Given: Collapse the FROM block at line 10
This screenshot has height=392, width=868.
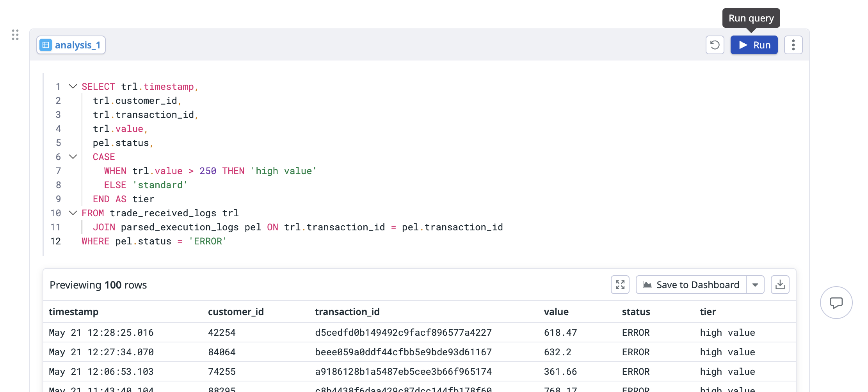Looking at the screenshot, I should pos(73,213).
